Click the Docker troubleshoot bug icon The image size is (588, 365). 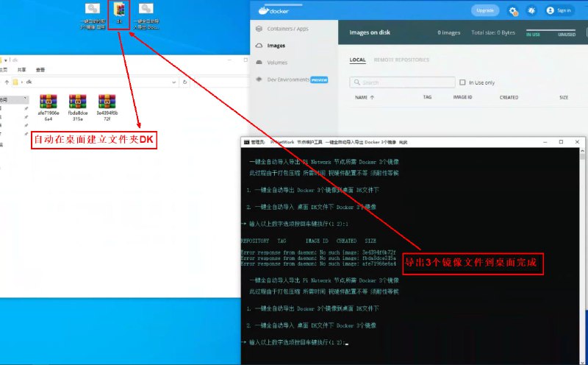[531, 10]
